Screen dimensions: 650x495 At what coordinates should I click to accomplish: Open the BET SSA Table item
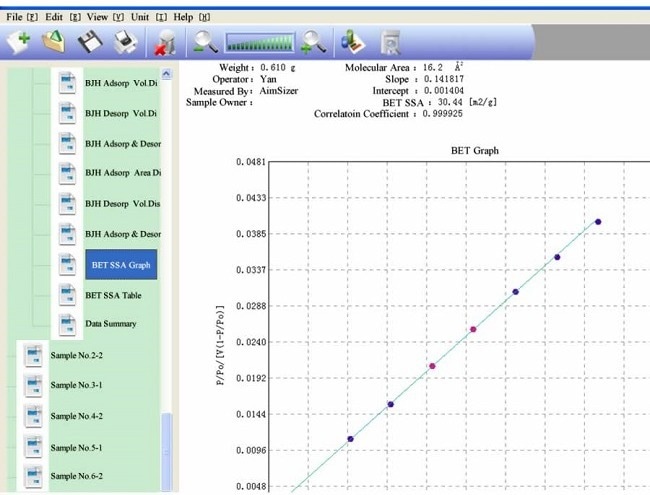coord(113,295)
